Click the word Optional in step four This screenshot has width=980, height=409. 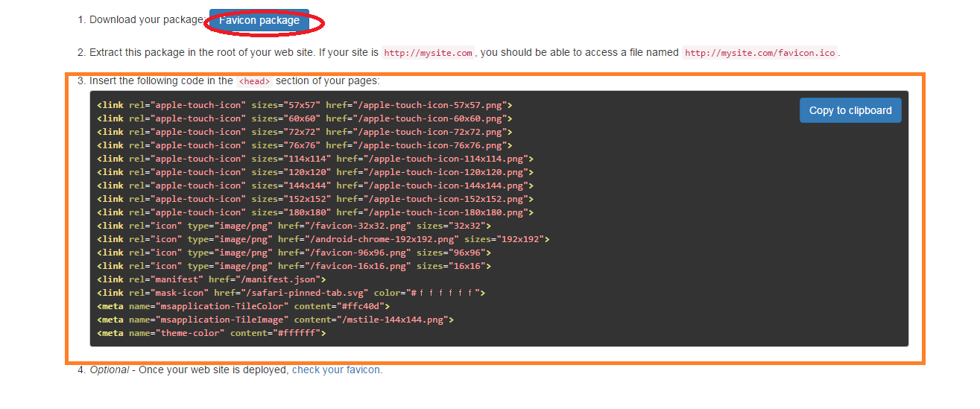110,370
